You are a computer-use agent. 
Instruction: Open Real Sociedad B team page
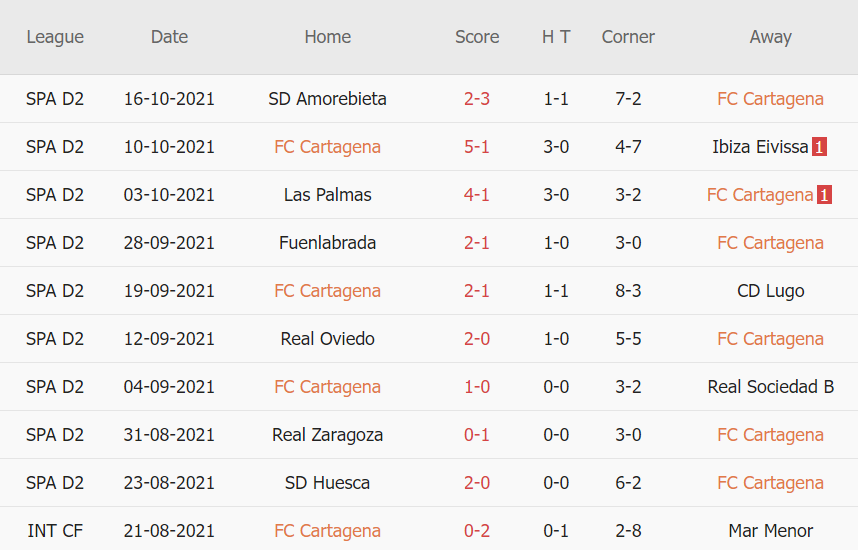tap(770, 387)
